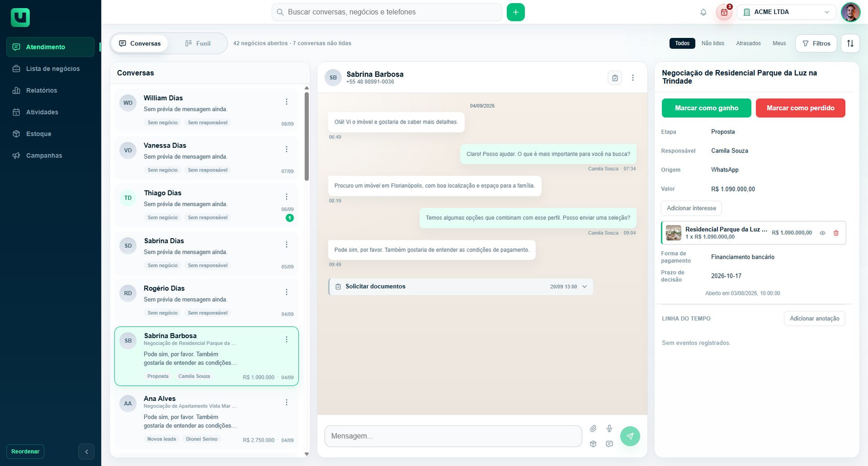Switch to the Conversas tab

click(139, 43)
